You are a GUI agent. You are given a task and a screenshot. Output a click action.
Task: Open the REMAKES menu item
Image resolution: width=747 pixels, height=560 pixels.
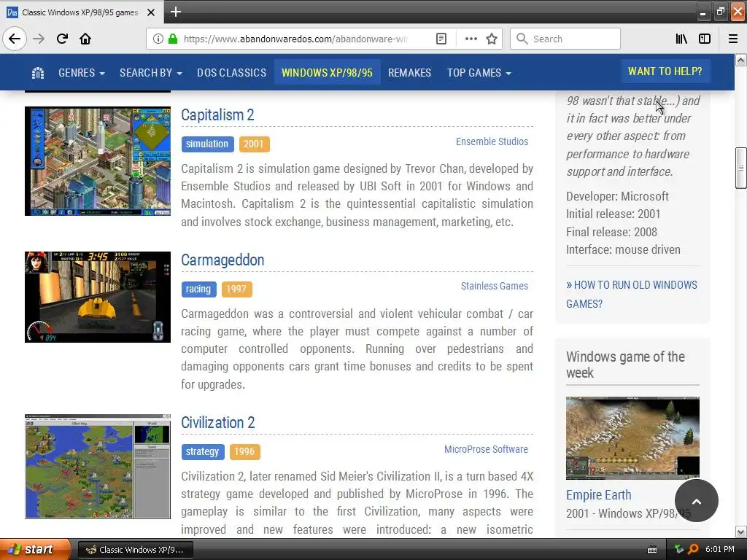[409, 73]
